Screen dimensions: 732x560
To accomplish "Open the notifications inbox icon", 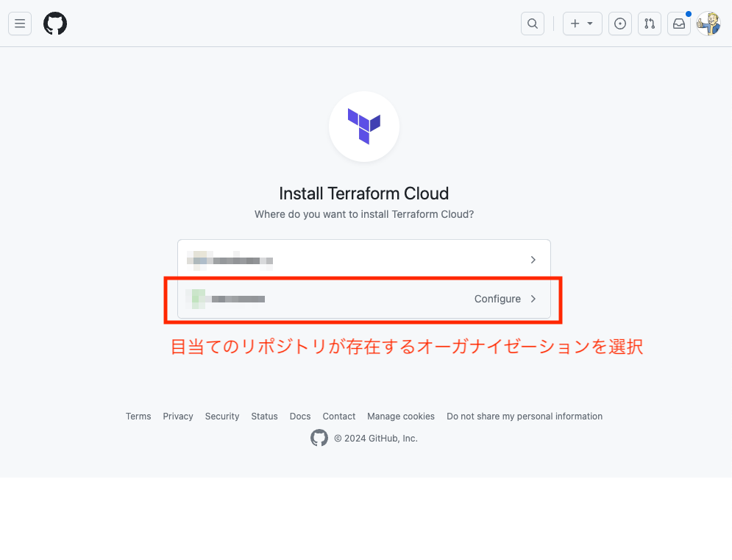I will click(679, 24).
